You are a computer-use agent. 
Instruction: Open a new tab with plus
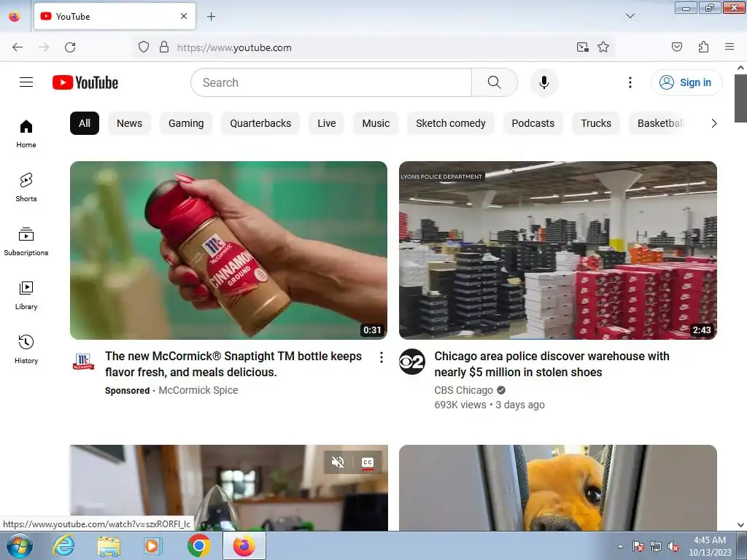tap(211, 17)
